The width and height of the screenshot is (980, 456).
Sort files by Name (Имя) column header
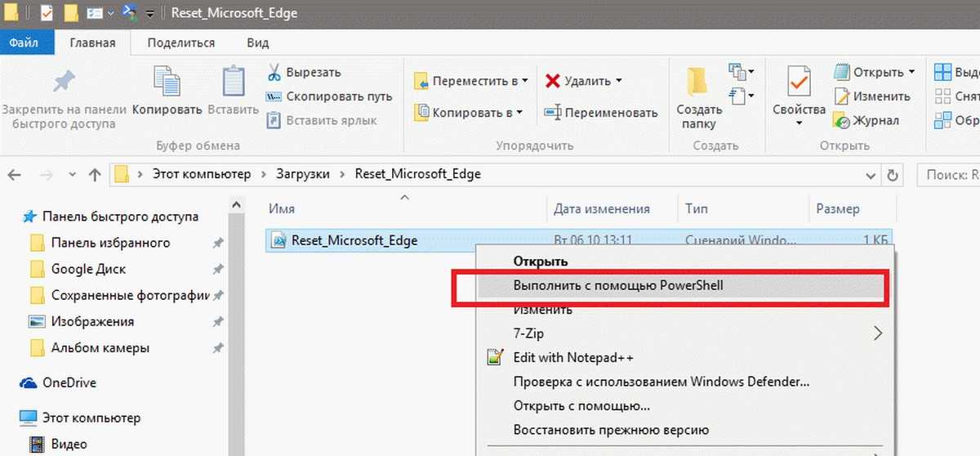[x=282, y=209]
